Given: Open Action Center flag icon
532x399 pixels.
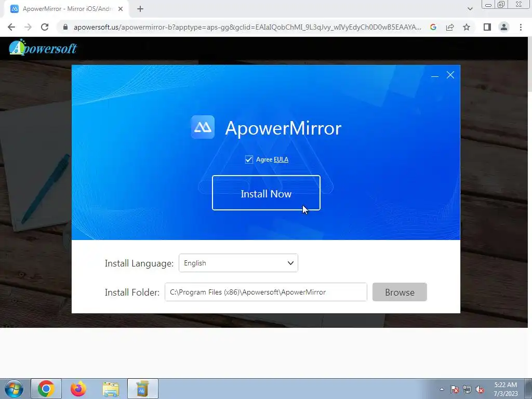Looking at the screenshot, I should 455,389.
